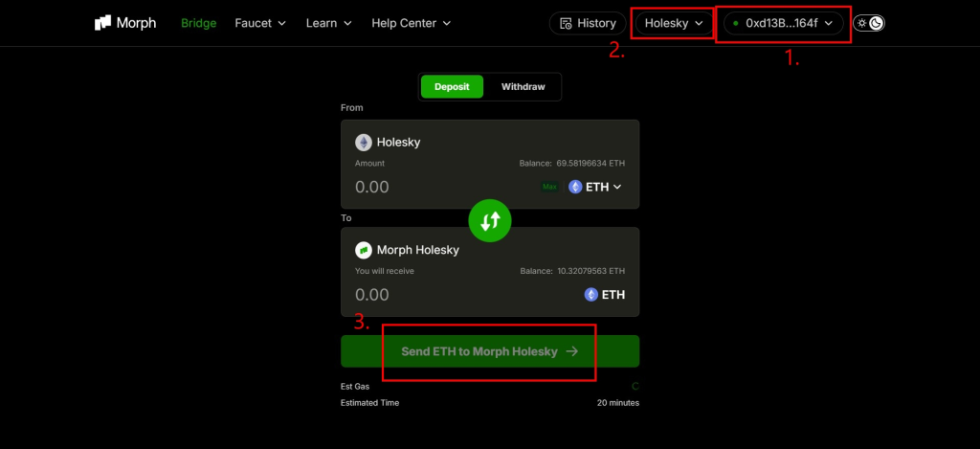Click the gas estimate refresh icon
This screenshot has height=449, width=980.
click(635, 387)
